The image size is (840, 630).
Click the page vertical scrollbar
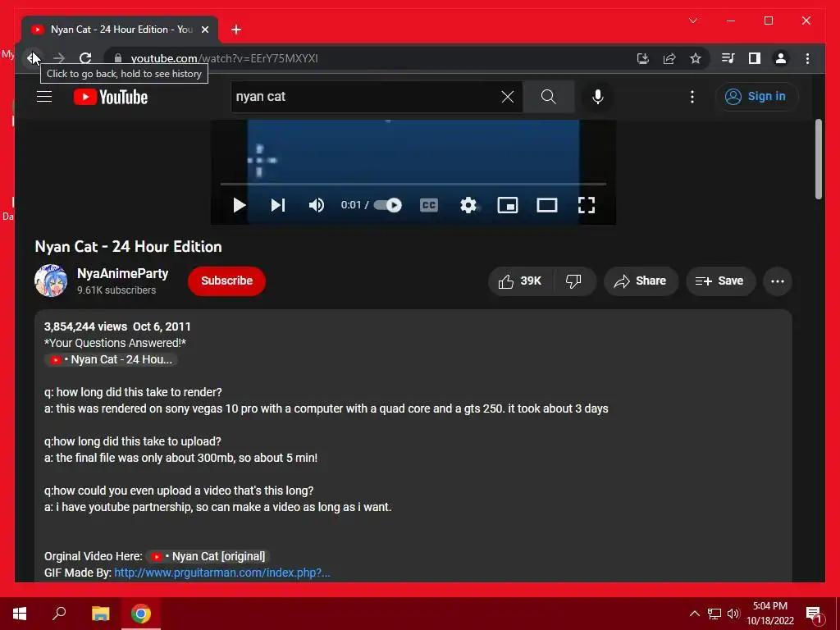pyautogui.click(x=819, y=159)
